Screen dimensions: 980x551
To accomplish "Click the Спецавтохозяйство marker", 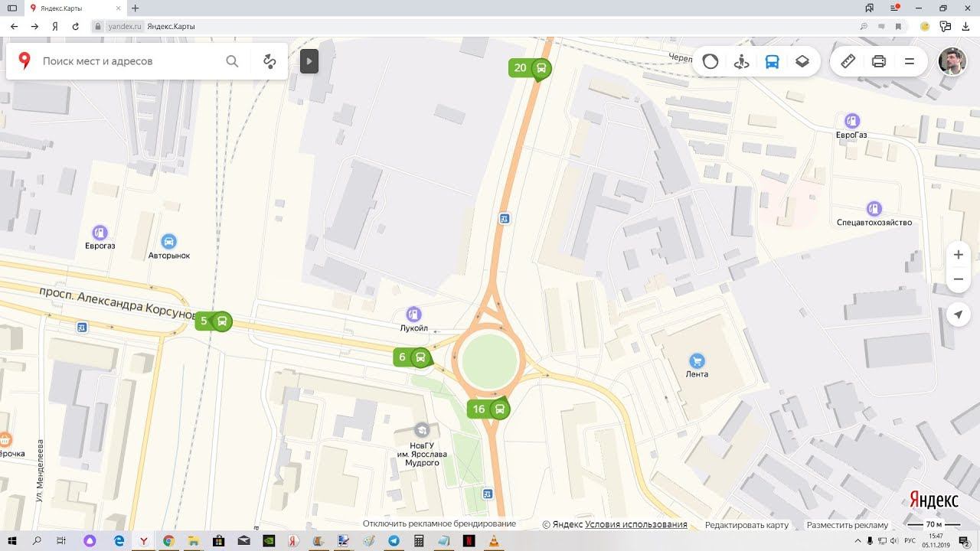I will 874,208.
